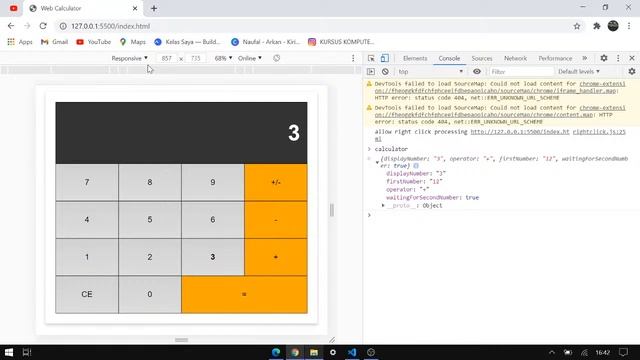
Task: Switch to the Sources tab
Action: 482,58
